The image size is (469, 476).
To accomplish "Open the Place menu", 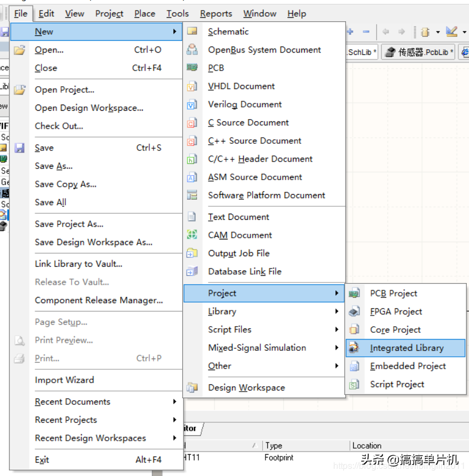I will point(145,13).
